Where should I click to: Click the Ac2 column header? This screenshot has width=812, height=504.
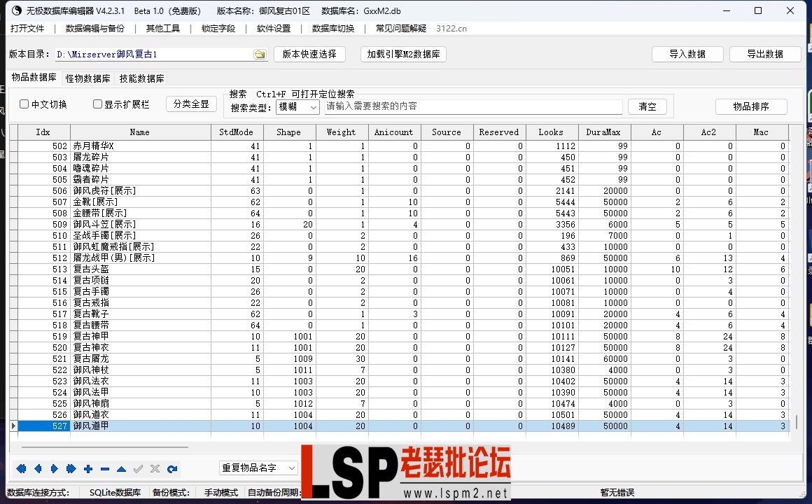click(708, 132)
